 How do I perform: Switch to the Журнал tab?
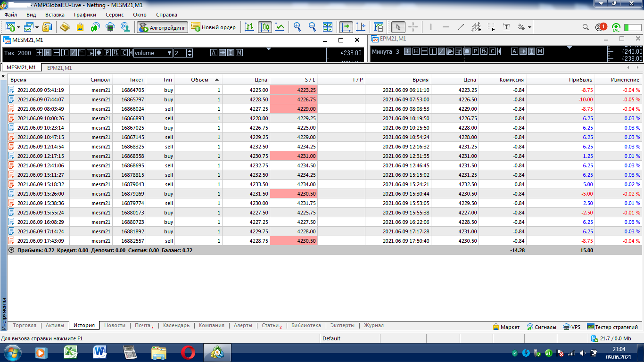coord(373,325)
